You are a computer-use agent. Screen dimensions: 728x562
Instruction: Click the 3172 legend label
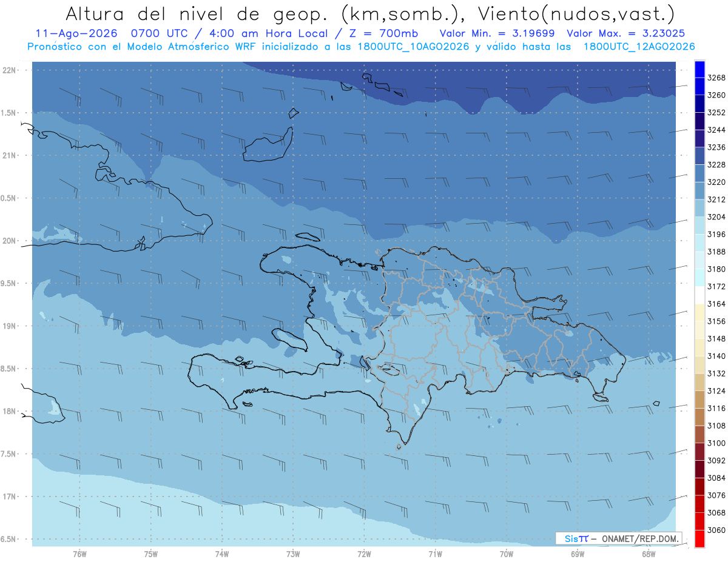716,286
